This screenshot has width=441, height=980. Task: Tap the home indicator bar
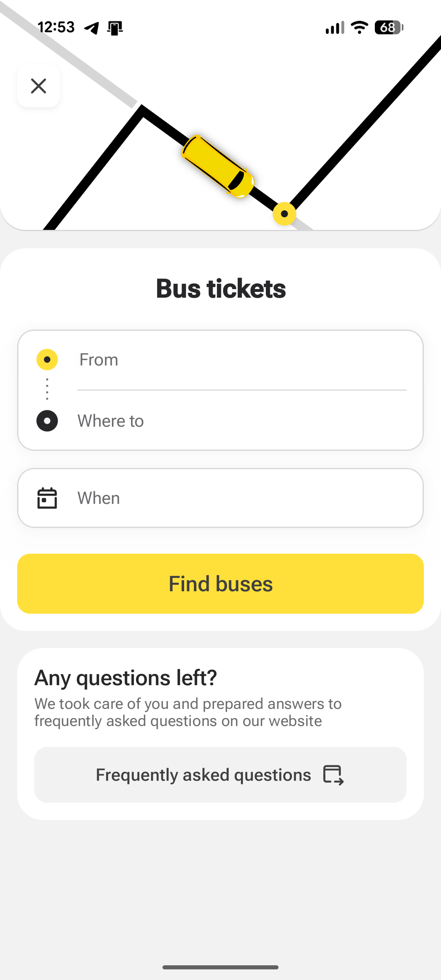coord(220,967)
